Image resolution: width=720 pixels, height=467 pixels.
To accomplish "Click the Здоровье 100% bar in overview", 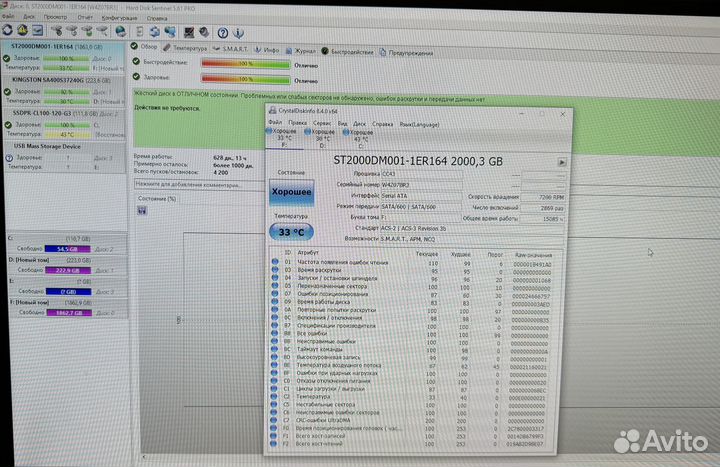I will [x=246, y=79].
